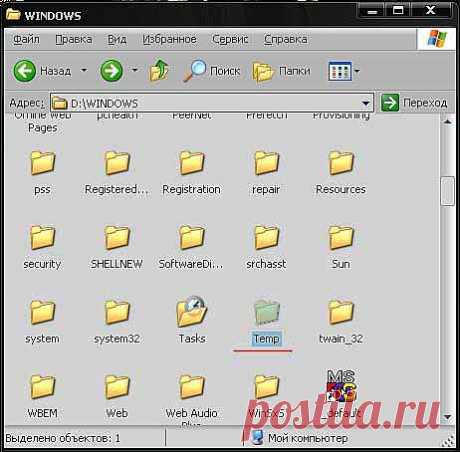Screen dimensions: 460x452
Task: Click the Temp folder name label
Action: tap(266, 339)
